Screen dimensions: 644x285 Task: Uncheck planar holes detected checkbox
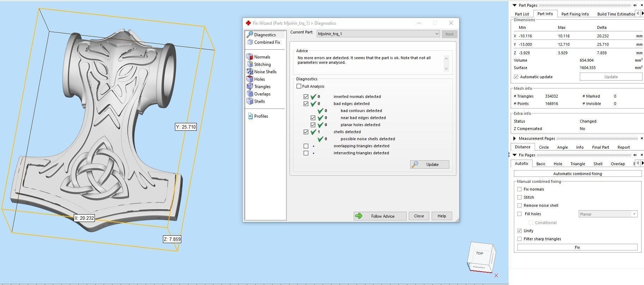[x=313, y=125]
